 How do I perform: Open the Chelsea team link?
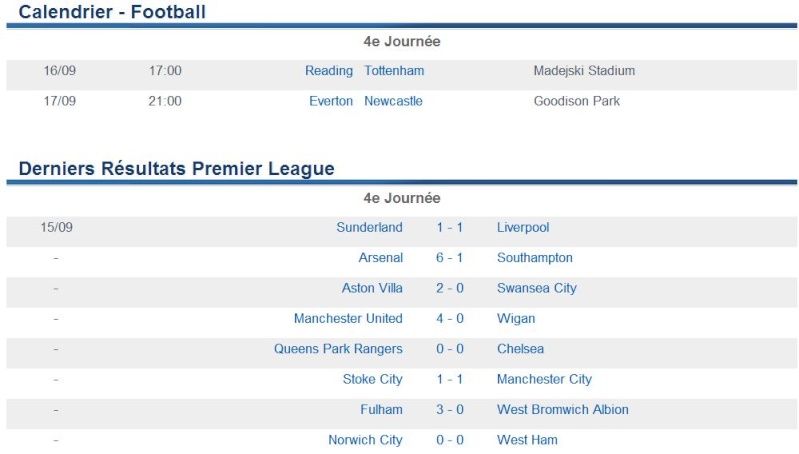tap(520, 349)
